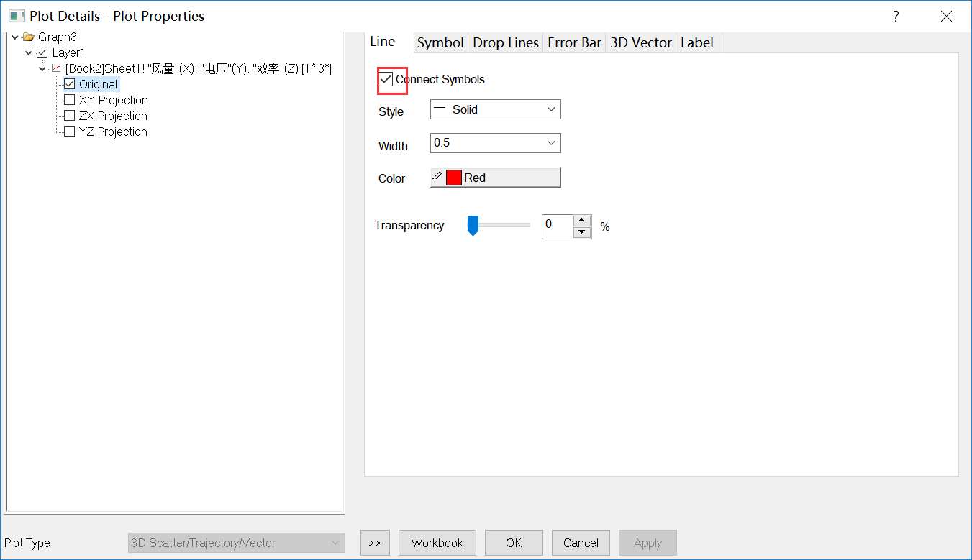Open the line color editor with the pencil icon
972x560 pixels.
(x=439, y=177)
